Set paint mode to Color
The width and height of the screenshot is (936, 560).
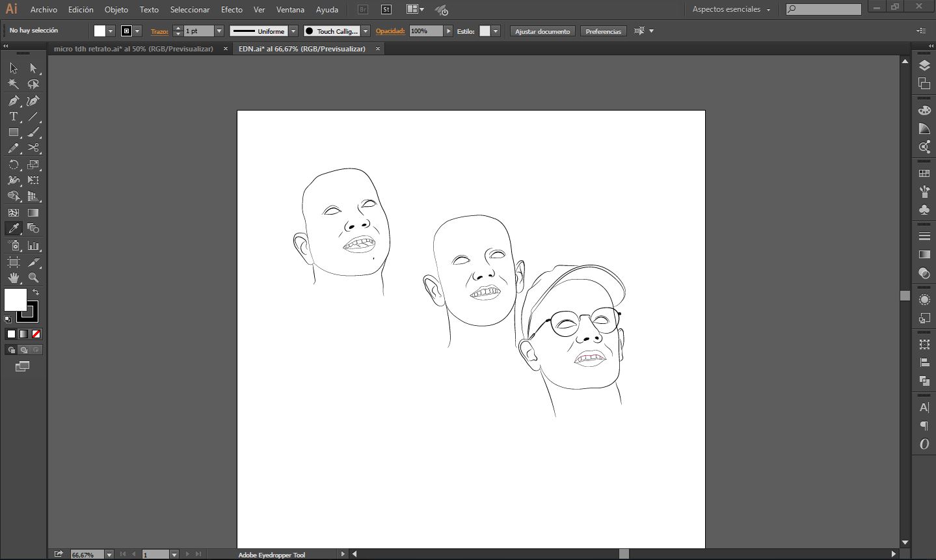coord(11,334)
